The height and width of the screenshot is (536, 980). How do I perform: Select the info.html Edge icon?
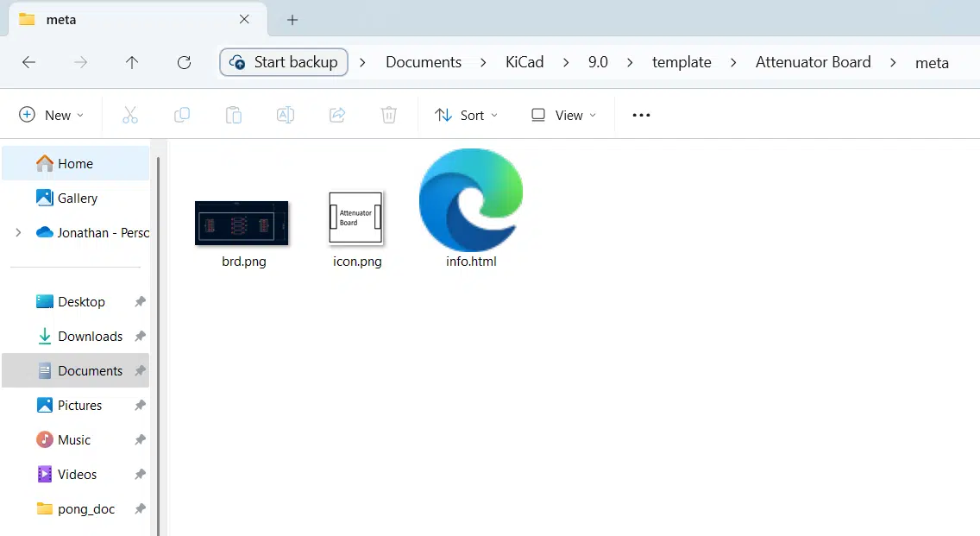click(x=471, y=200)
